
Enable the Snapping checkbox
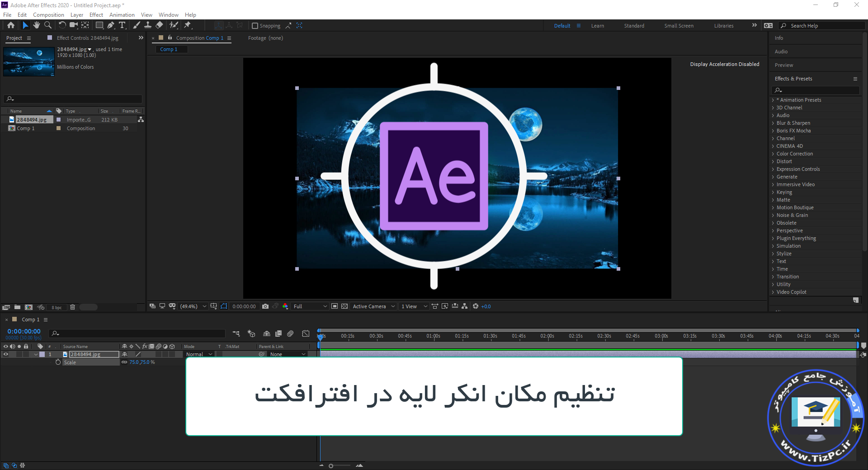(x=255, y=26)
